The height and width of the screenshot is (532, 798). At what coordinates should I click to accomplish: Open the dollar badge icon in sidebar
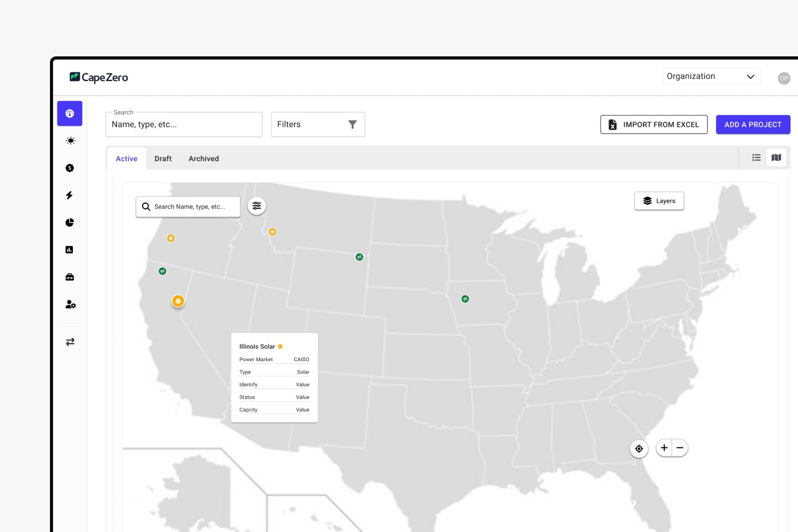(x=70, y=168)
